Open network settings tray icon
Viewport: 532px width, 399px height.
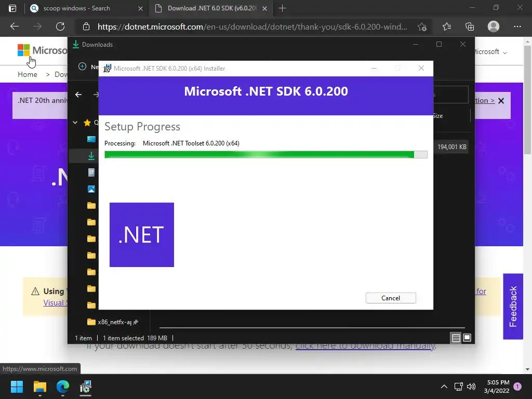click(458, 387)
